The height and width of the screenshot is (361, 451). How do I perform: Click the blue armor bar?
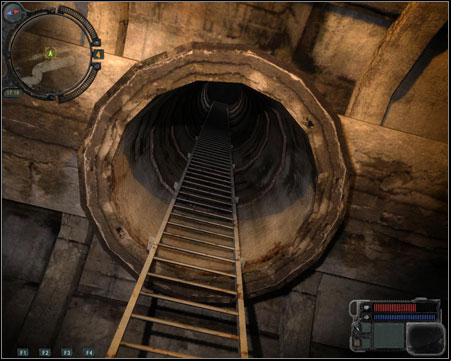[404, 317]
